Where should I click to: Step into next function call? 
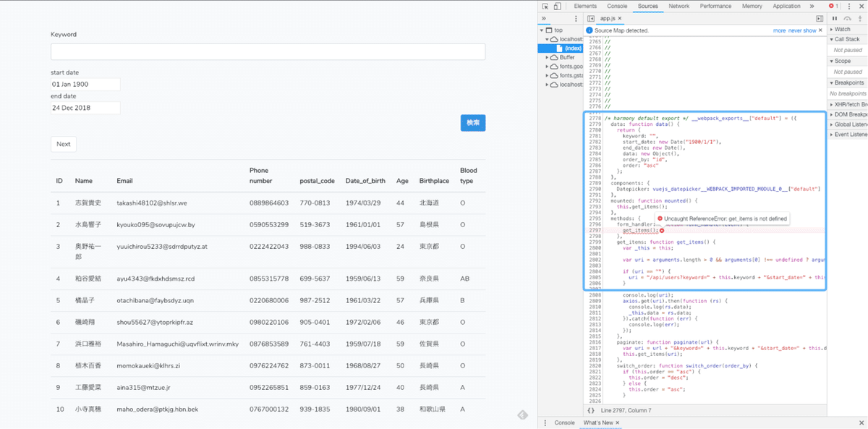(x=859, y=18)
